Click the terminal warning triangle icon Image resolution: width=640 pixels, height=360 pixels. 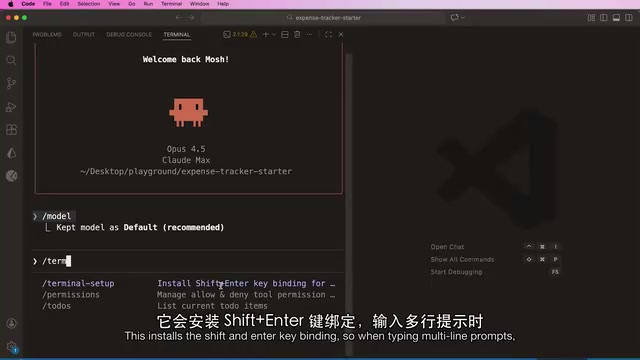tap(253, 35)
